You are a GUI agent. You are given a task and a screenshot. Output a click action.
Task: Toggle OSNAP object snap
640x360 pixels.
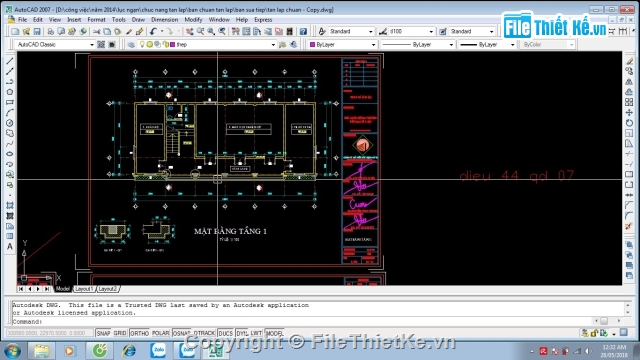point(182,333)
